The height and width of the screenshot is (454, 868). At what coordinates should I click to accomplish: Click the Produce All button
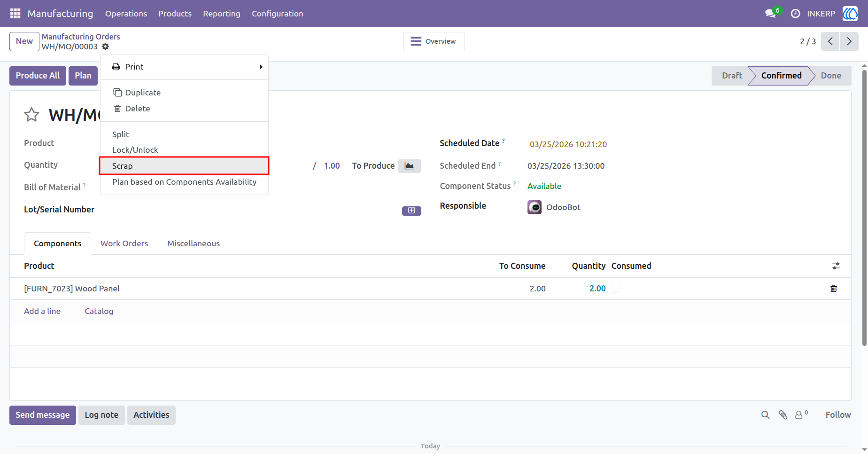tap(38, 76)
